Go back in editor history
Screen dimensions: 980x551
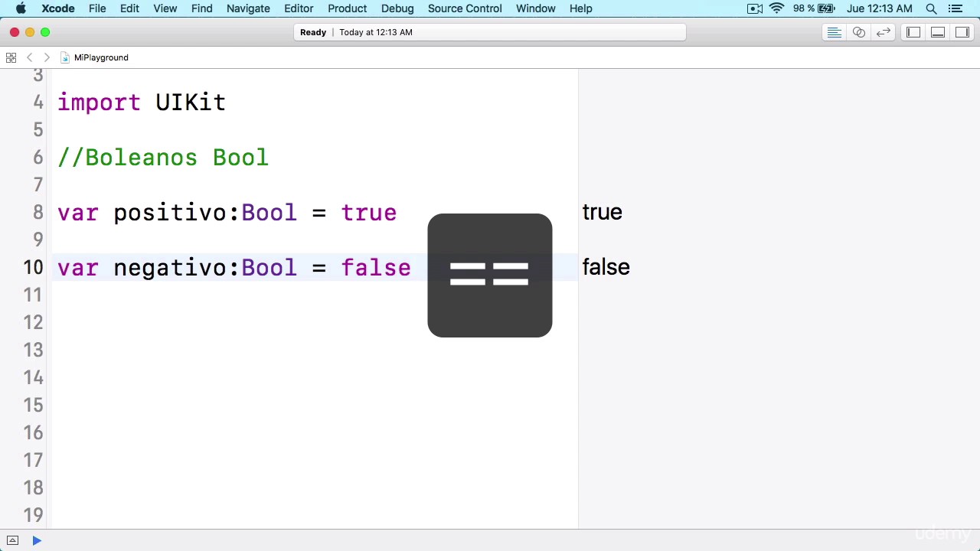pyautogui.click(x=30, y=57)
